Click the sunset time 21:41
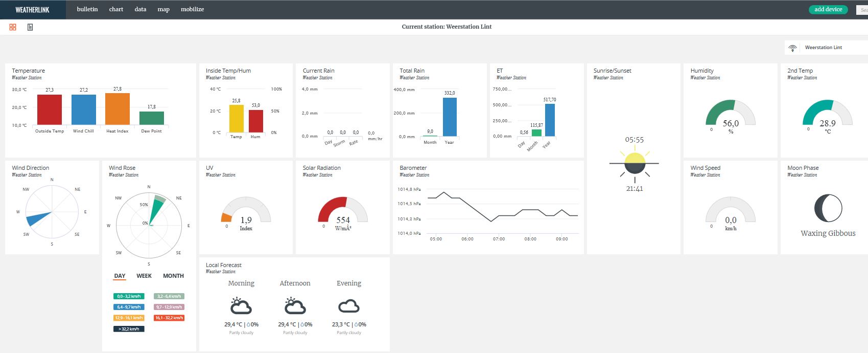The width and height of the screenshot is (868, 353). (635, 189)
